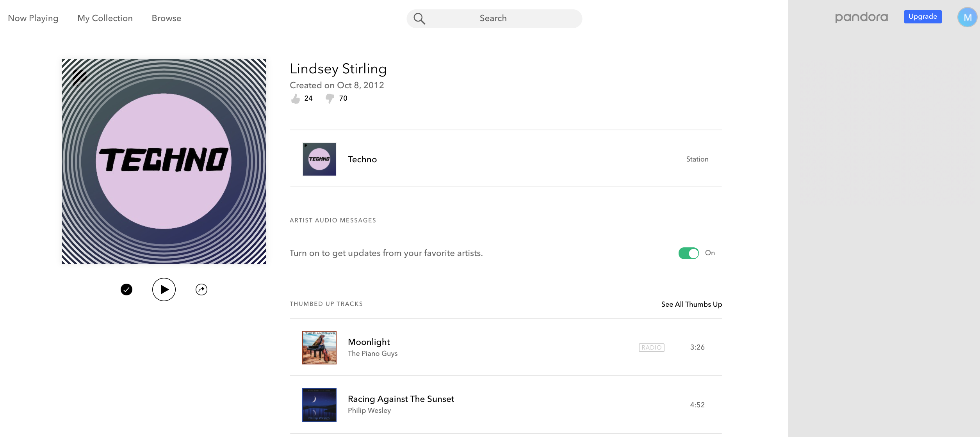Screen dimensions: 980x437
Task: Share the Lindsey Stirling station
Action: click(x=201, y=289)
